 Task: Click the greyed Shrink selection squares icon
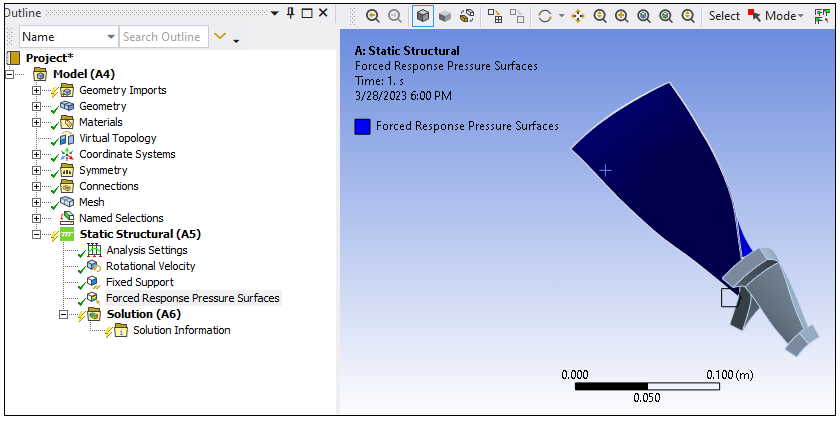(x=517, y=16)
